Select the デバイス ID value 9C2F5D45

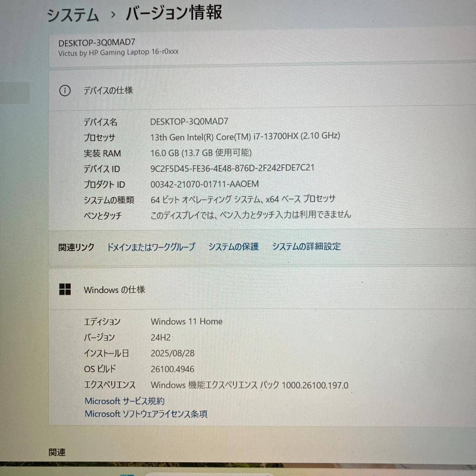pos(232,168)
